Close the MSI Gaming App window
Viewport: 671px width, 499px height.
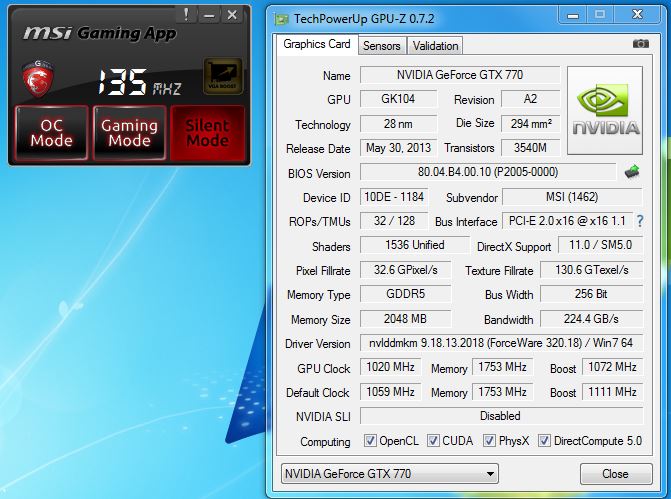tap(232, 15)
